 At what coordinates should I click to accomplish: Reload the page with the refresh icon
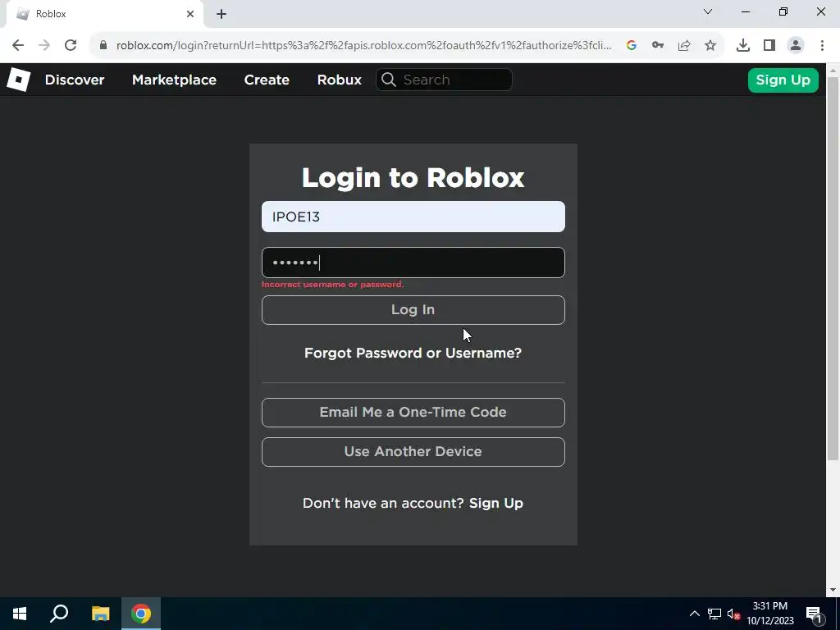(x=71, y=46)
